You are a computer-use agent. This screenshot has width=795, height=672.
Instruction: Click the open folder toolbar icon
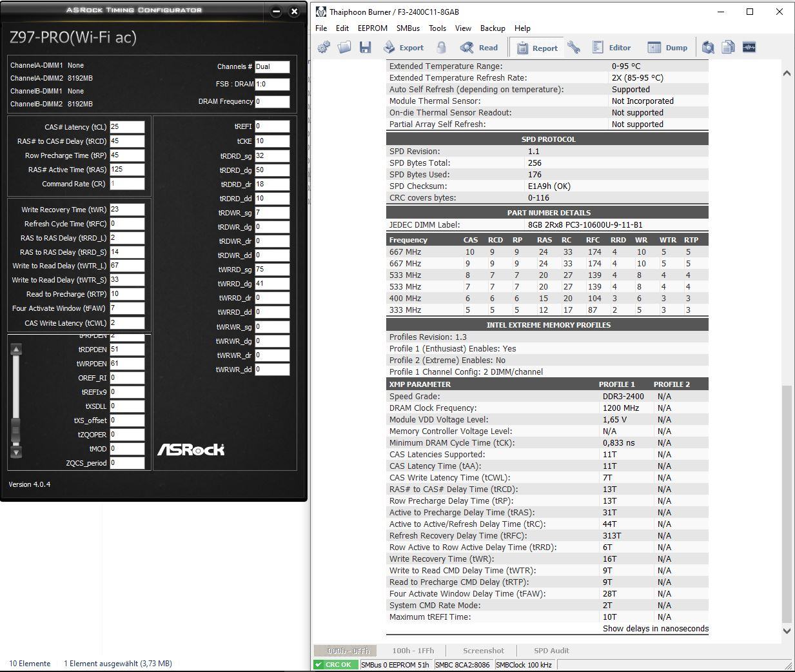tap(344, 47)
